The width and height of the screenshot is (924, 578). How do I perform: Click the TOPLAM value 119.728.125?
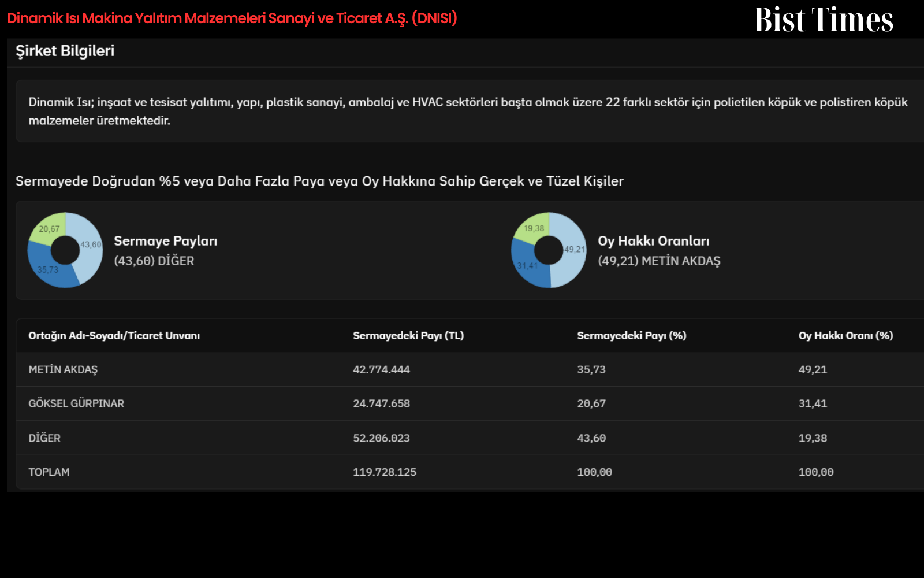pyautogui.click(x=385, y=472)
